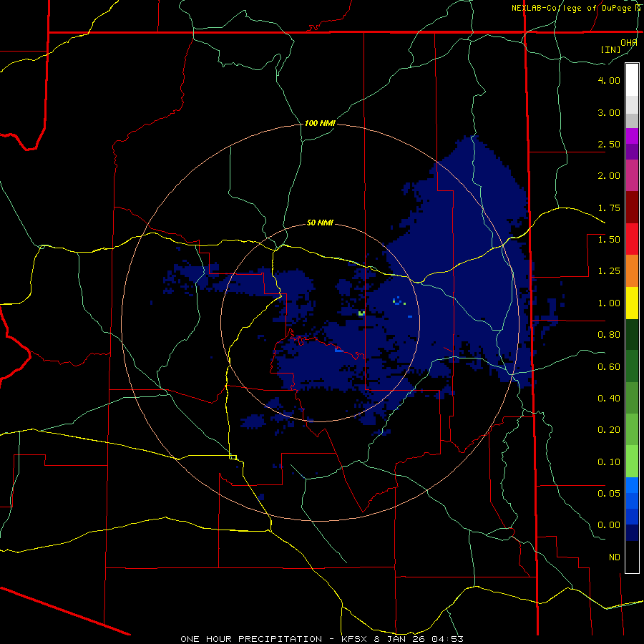Pick the darkest green swatch beside 0.80
The width and height of the screenshot is (644, 644).
[632, 335]
